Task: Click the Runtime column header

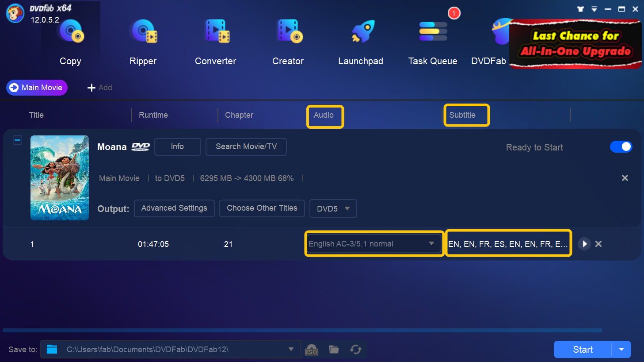Action: (153, 115)
